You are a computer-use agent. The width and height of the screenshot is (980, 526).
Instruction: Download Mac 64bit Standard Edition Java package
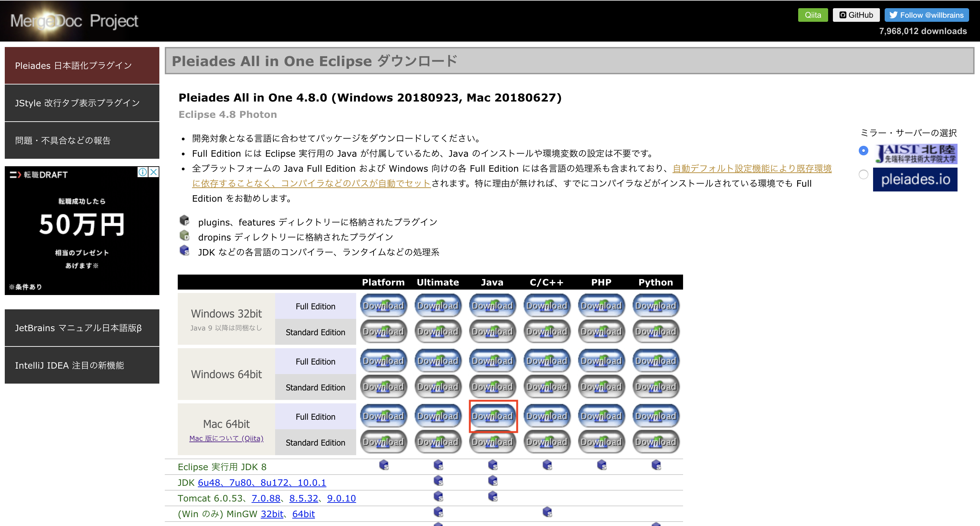492,442
